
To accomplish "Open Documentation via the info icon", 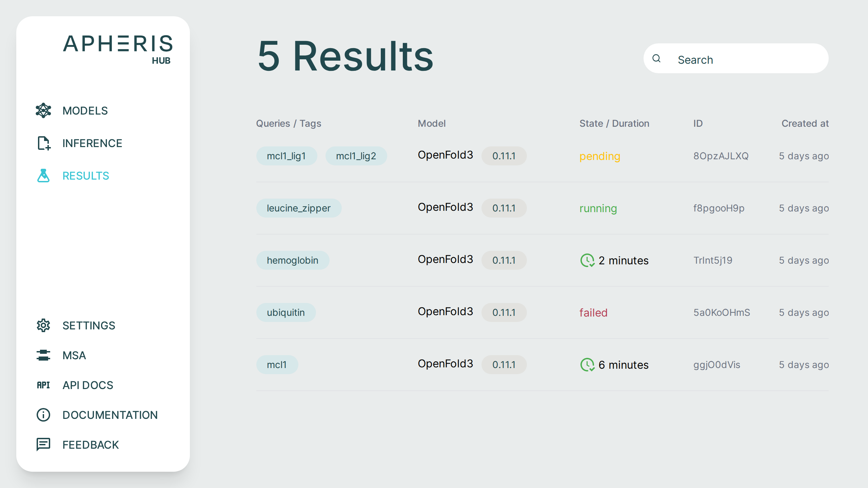I will coord(43,415).
